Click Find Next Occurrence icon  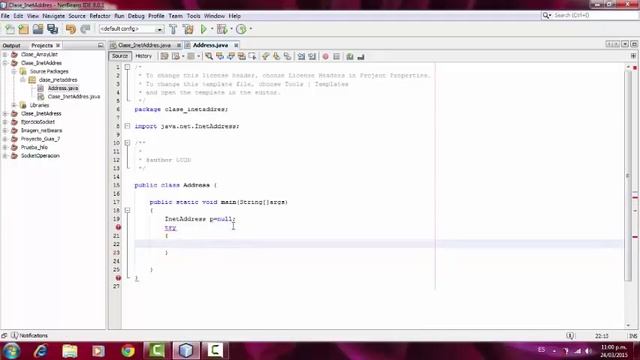click(x=231, y=56)
